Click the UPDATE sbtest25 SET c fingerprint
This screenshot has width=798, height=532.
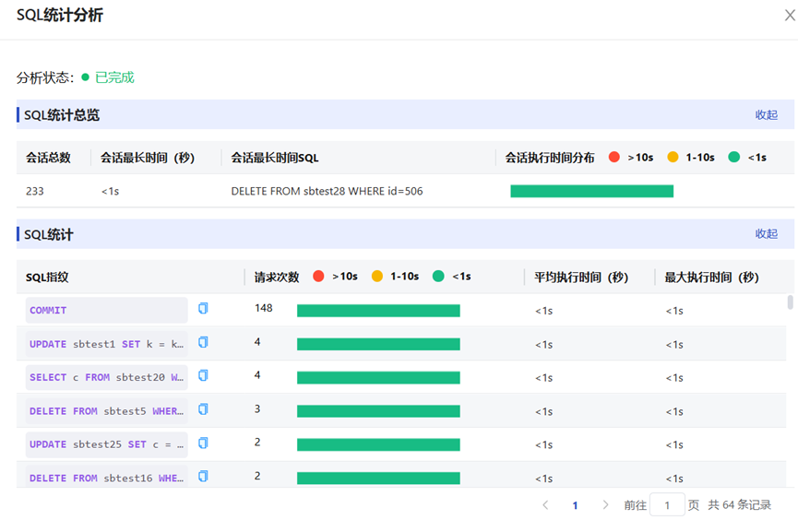tap(106, 444)
